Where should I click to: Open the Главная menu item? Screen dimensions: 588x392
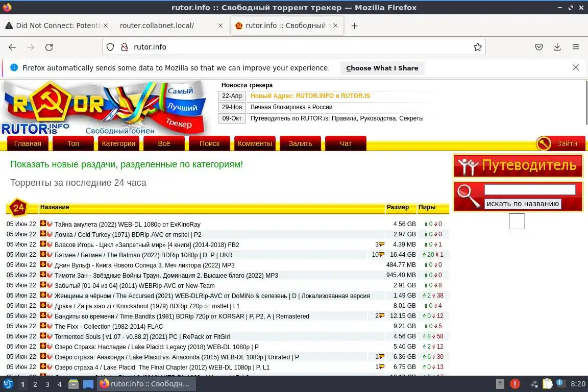point(28,143)
